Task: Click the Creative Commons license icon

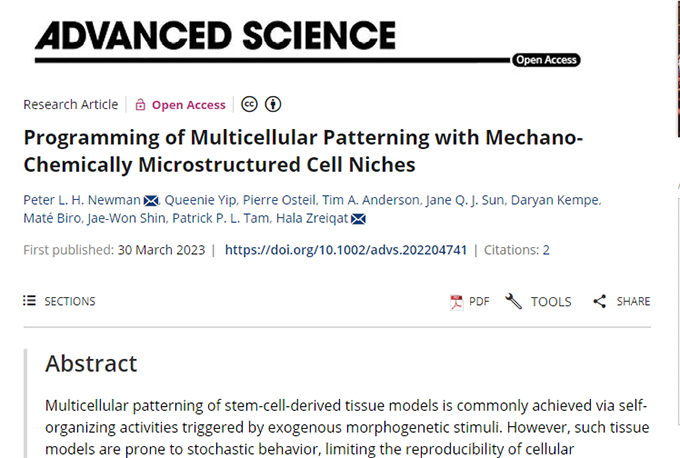Action: click(249, 105)
